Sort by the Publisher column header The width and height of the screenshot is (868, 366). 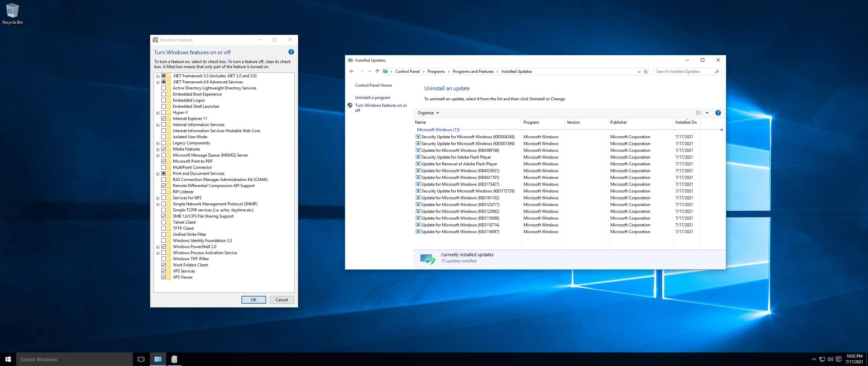tap(640, 122)
